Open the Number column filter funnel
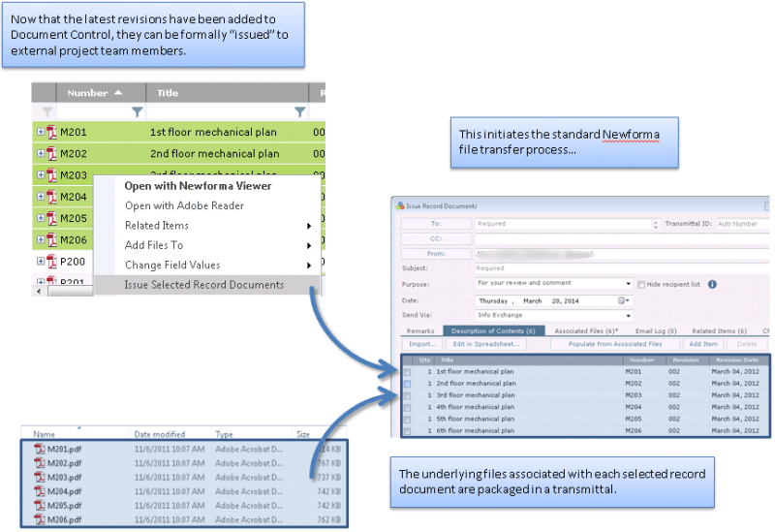The height and width of the screenshot is (532, 775). (138, 112)
